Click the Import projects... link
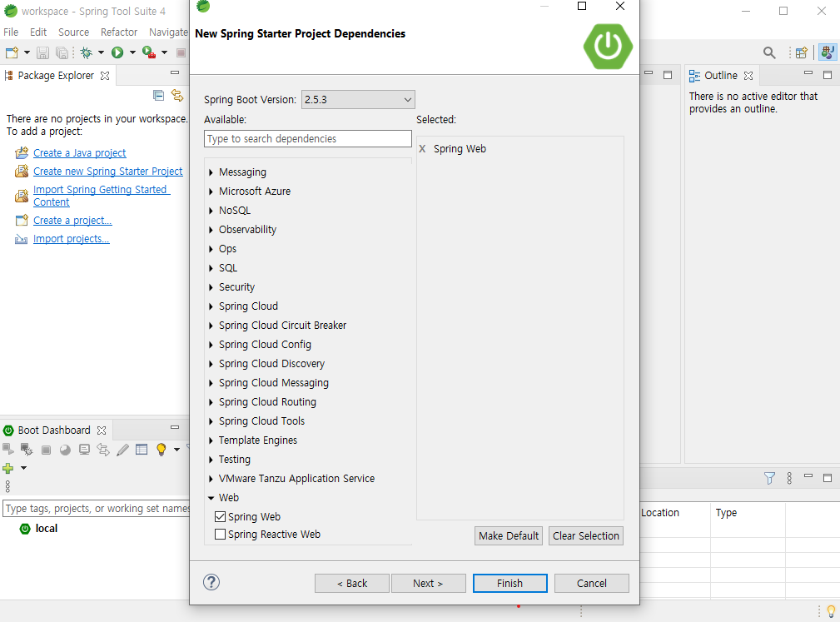The image size is (840, 622). click(x=72, y=239)
